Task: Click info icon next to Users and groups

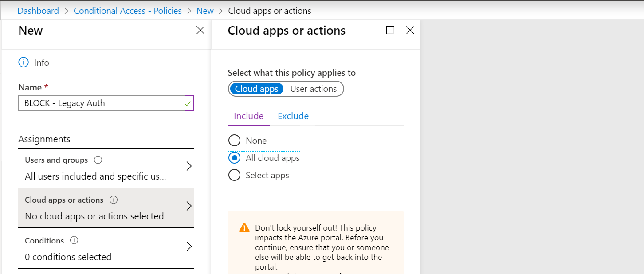Action: [98, 160]
